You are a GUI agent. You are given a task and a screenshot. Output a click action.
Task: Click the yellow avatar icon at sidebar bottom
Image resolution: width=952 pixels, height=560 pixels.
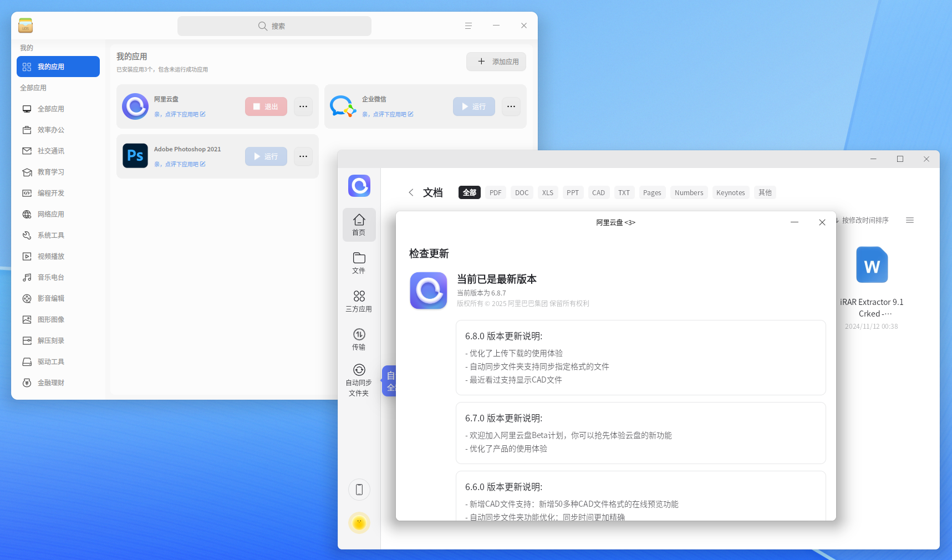pos(359,523)
